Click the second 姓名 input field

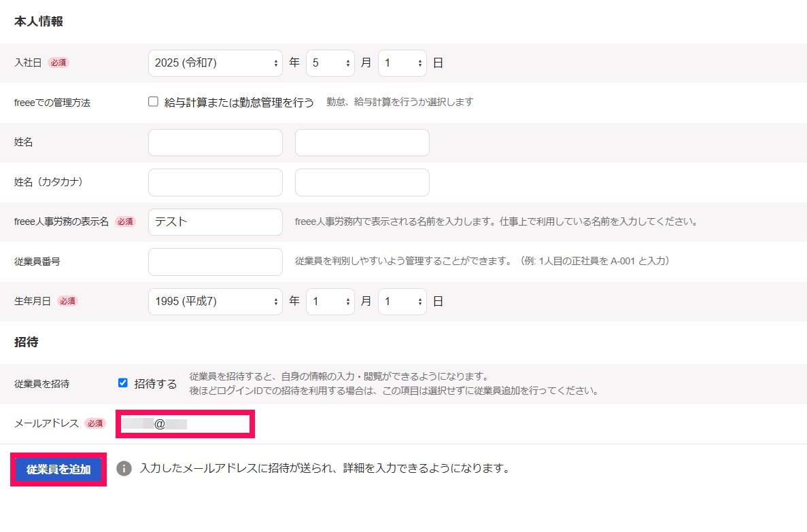pyautogui.click(x=362, y=143)
